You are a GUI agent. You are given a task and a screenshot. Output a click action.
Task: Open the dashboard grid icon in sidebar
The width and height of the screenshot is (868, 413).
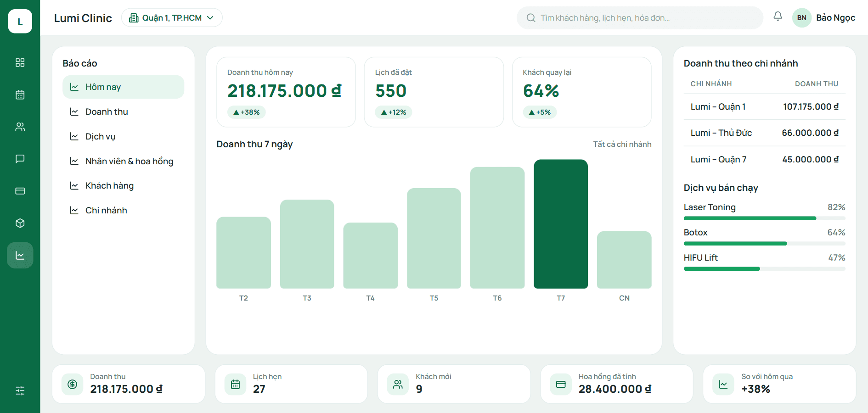[x=20, y=62]
